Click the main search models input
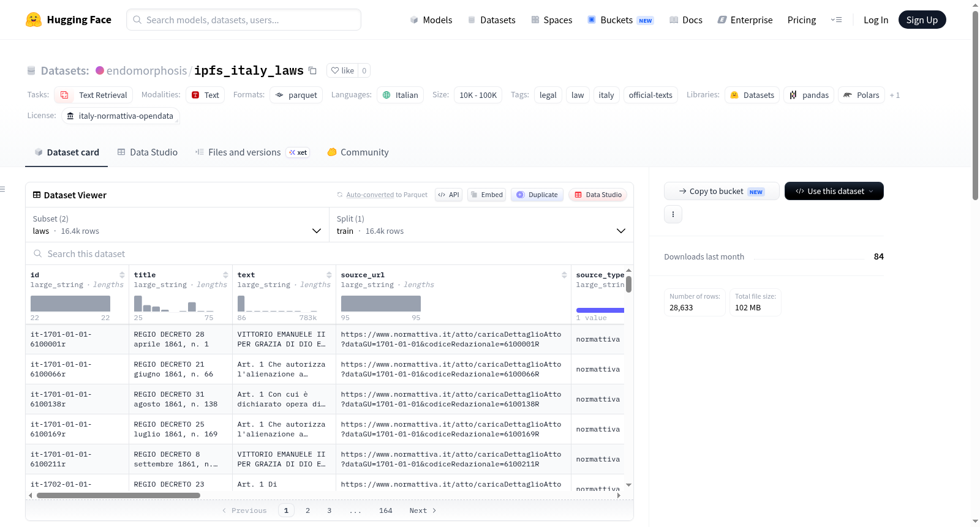The width and height of the screenshot is (980, 527). coord(244,20)
